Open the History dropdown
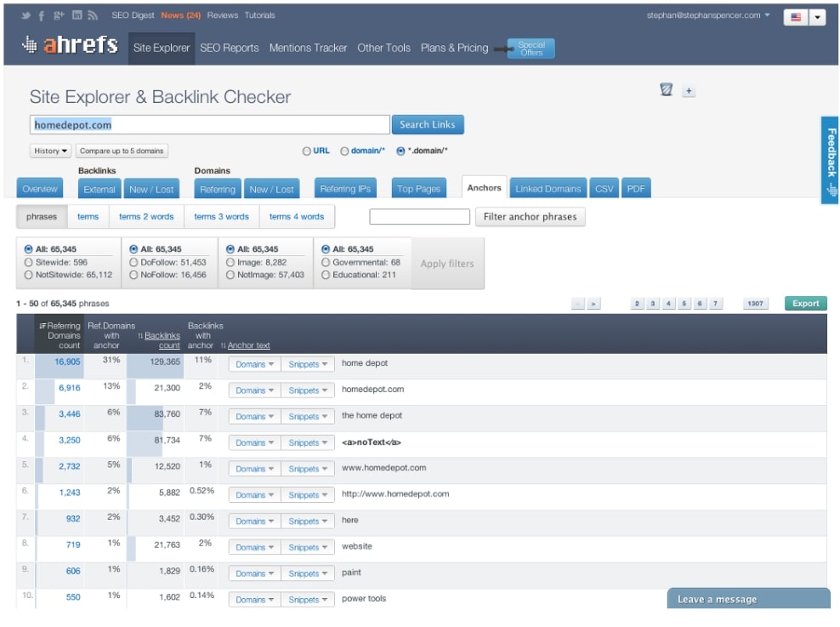 (x=50, y=151)
